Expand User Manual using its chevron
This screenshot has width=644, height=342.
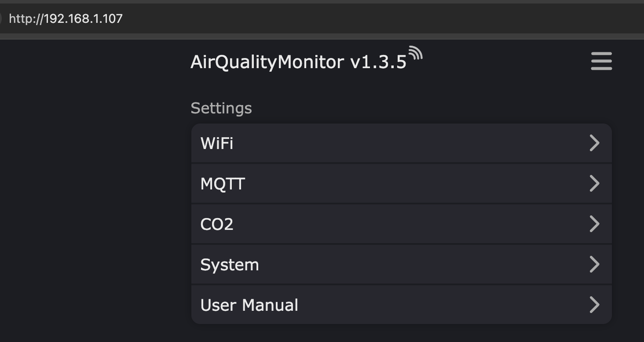[594, 305]
